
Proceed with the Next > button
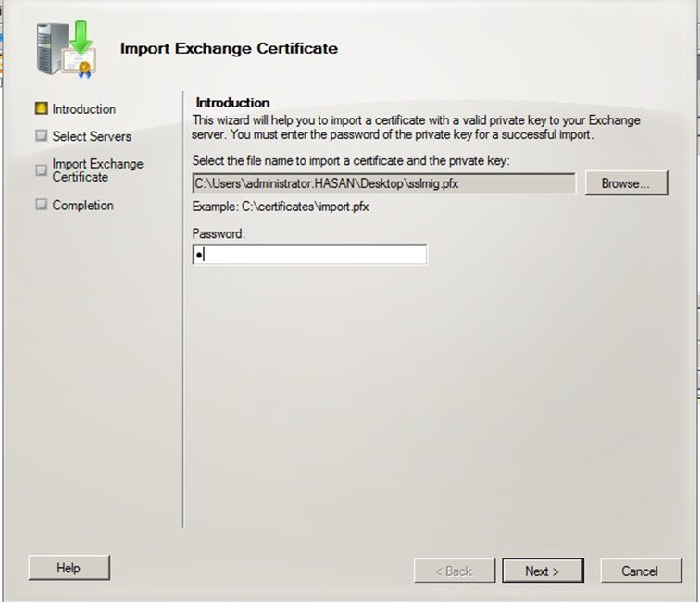pos(543,571)
